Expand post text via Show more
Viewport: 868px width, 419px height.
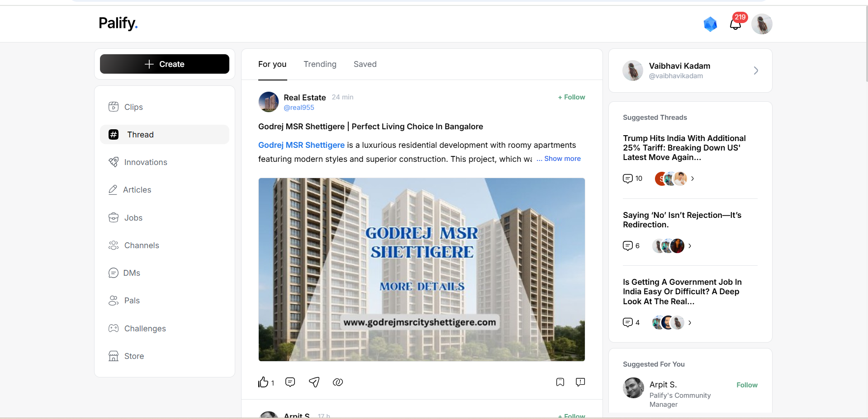(x=562, y=159)
